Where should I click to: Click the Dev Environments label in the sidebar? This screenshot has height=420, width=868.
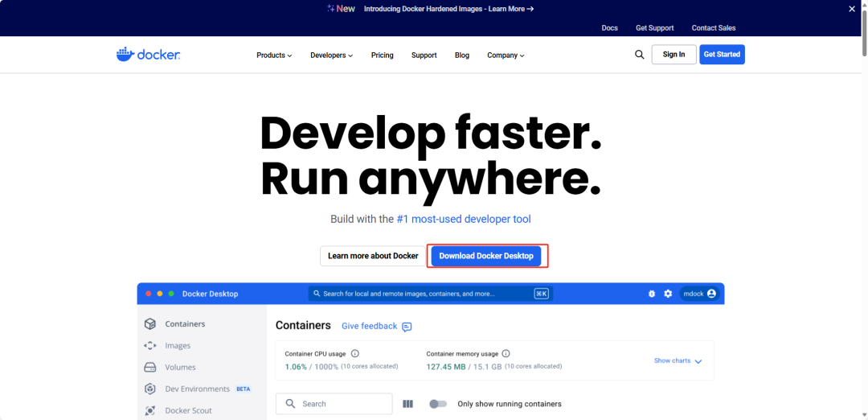[x=197, y=389]
